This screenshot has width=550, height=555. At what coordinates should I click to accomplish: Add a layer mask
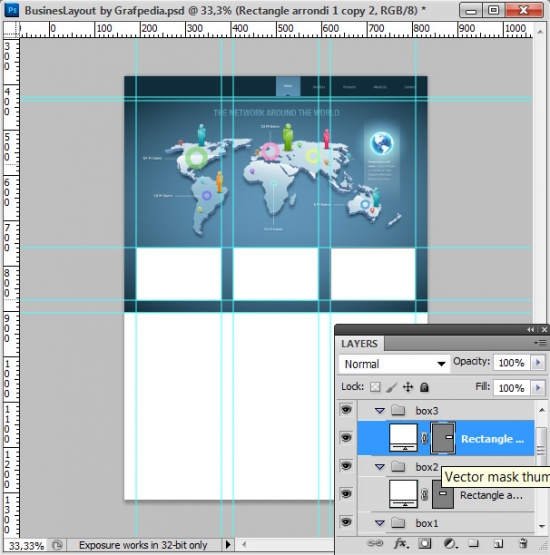click(425, 543)
